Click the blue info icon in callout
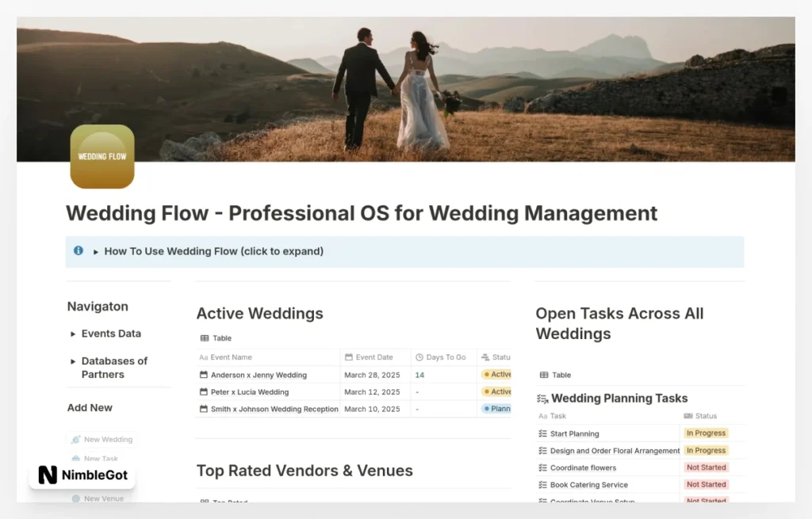 click(79, 251)
